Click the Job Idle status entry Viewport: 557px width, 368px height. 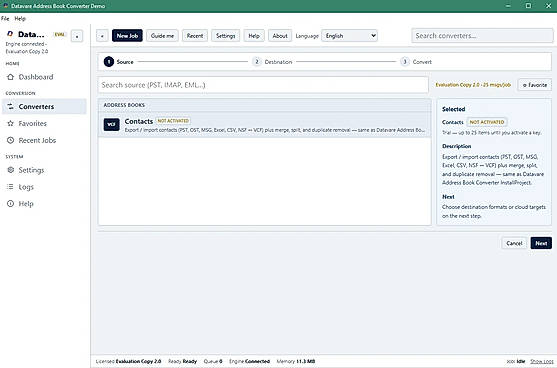coord(516,361)
